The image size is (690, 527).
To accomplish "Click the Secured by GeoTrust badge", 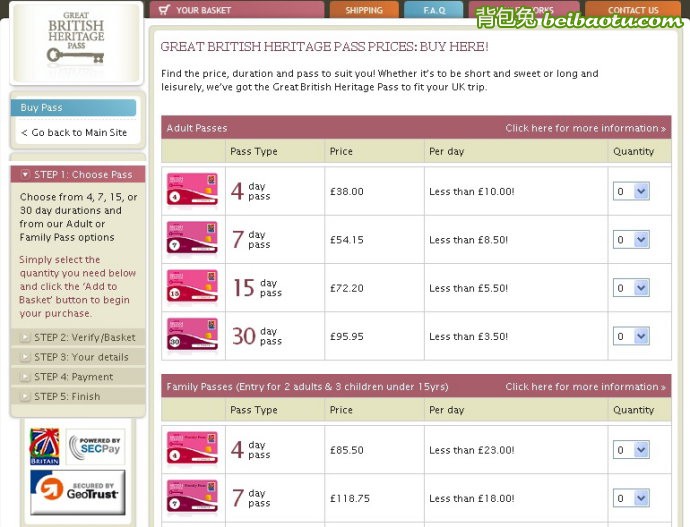I will coord(78,492).
